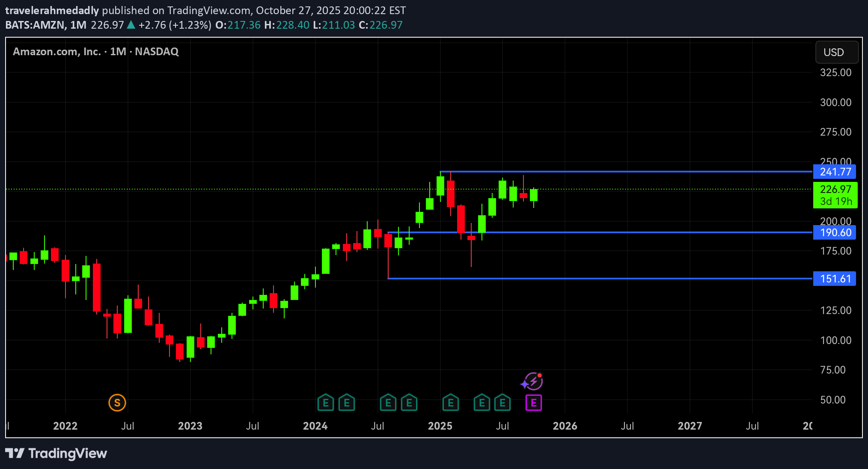Click the travelerahmedadly author name

click(x=52, y=10)
